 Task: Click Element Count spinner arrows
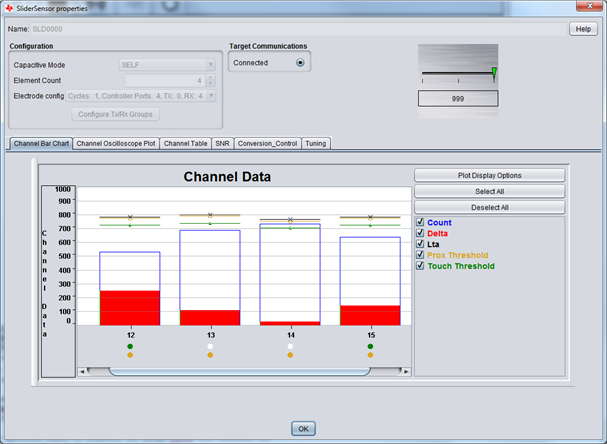[210, 80]
